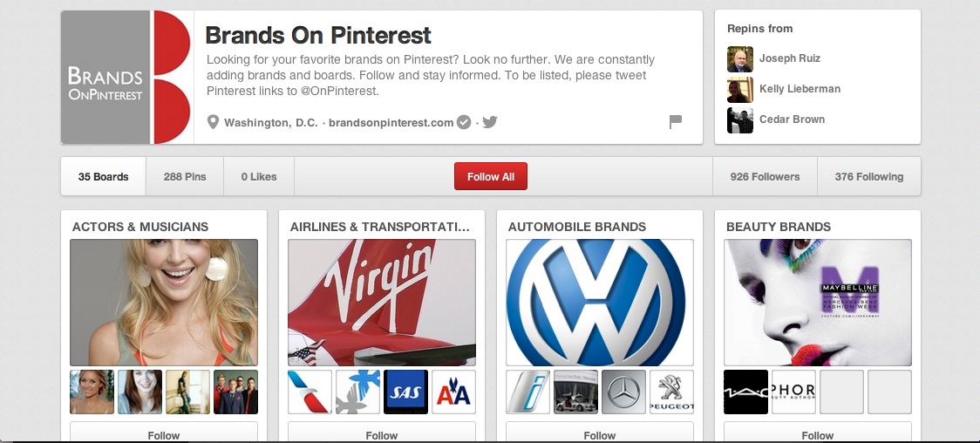This screenshot has height=443, width=980.
Task: View the 926 Followers list
Action: point(765,177)
